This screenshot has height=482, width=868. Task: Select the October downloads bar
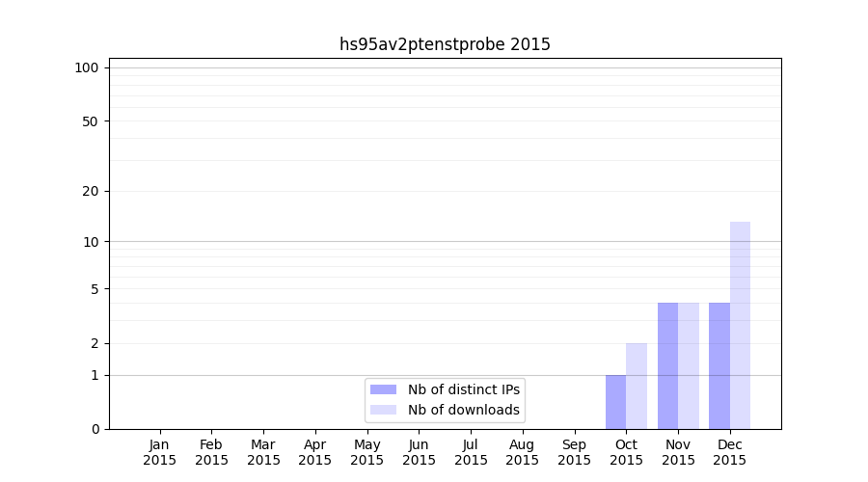637,386
